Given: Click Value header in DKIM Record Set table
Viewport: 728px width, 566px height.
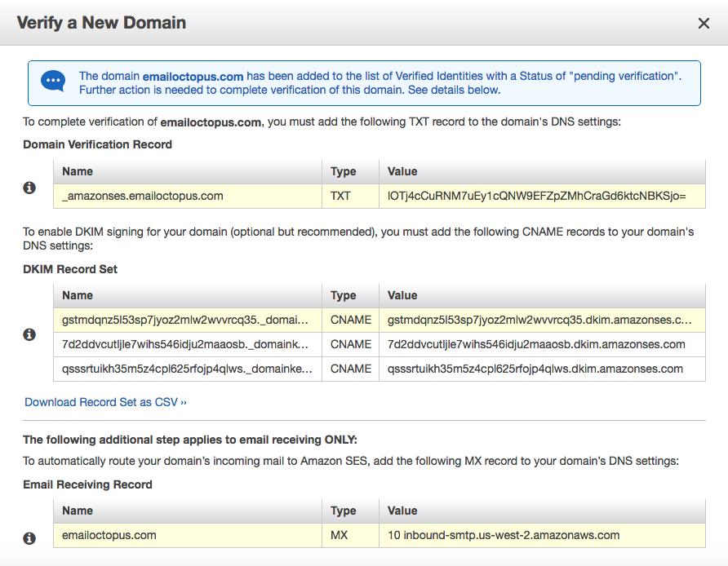Looking at the screenshot, I should 402,295.
